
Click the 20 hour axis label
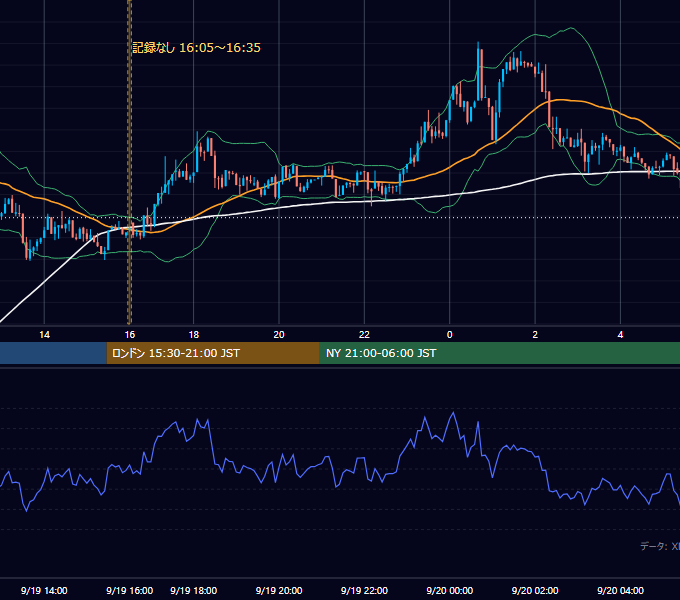pos(279,335)
